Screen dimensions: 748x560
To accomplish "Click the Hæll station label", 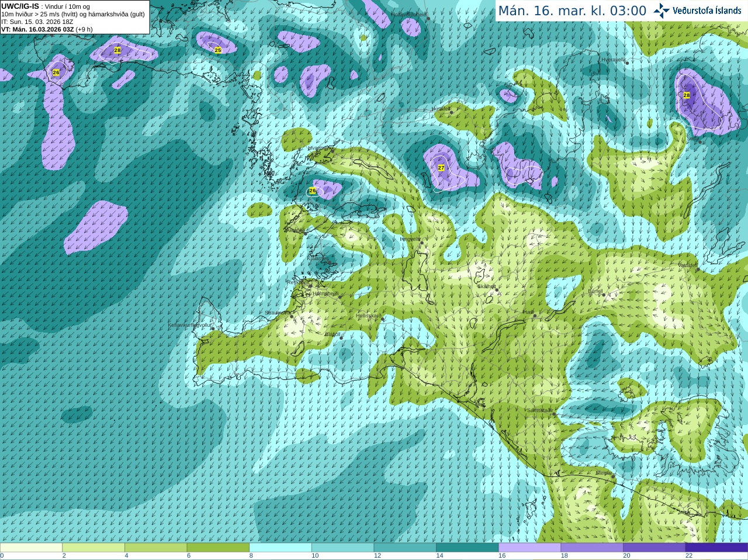I will [x=528, y=313].
